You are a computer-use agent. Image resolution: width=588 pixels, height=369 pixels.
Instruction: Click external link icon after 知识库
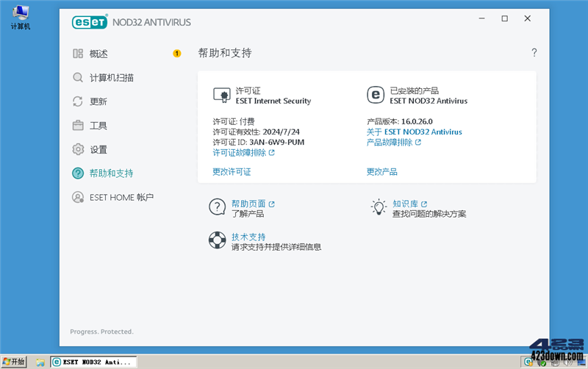424,204
